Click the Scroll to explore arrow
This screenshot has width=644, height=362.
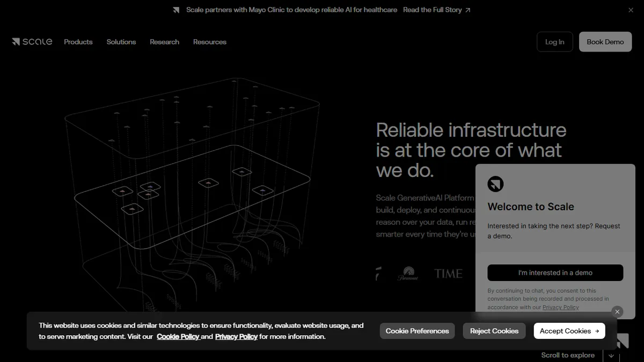[x=611, y=356]
